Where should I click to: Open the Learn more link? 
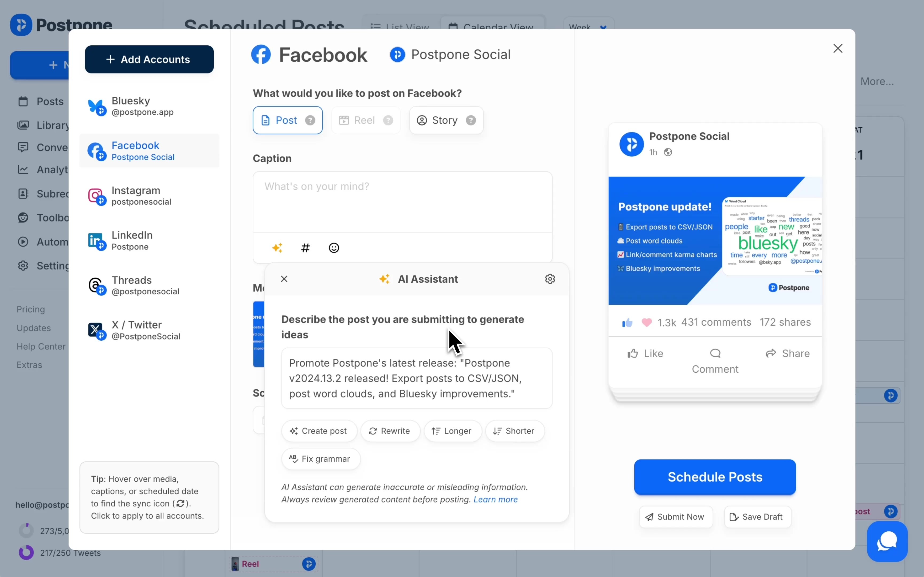point(495,500)
